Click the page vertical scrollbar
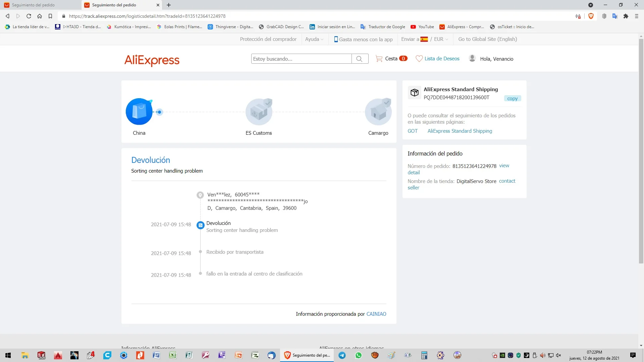 tap(641, 151)
